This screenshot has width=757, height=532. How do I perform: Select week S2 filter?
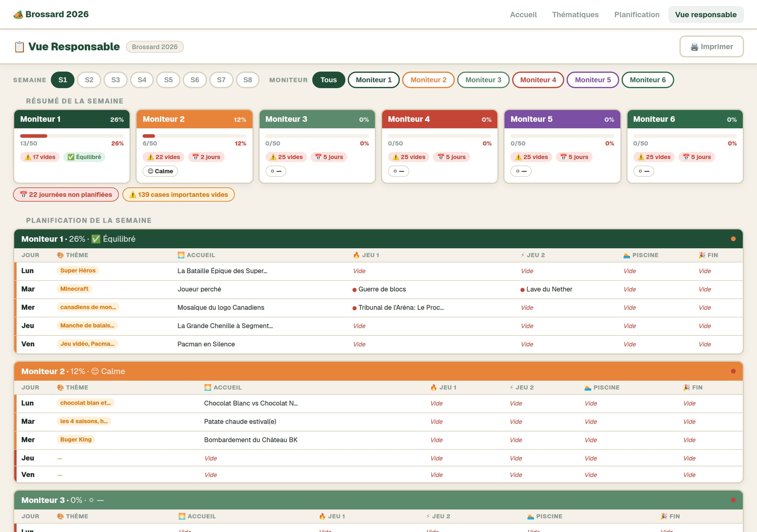tap(89, 80)
